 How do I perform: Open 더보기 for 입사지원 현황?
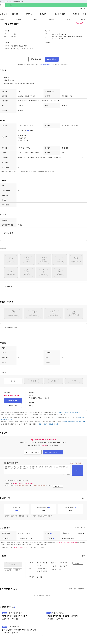pyautogui.click(x=84, y=498)
